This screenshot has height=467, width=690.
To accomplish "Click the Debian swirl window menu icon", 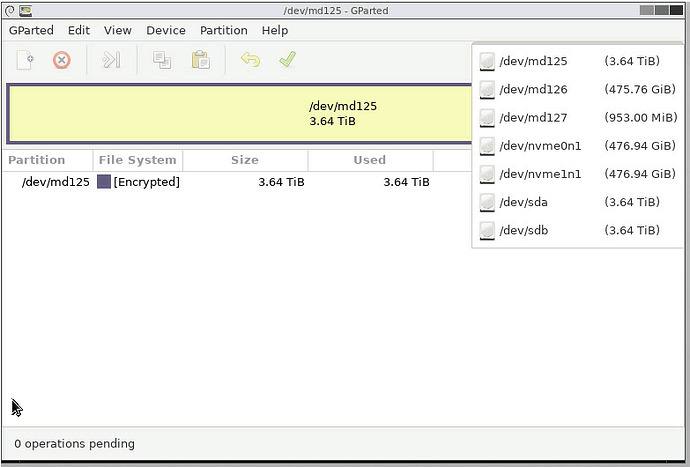I will coord(10,10).
